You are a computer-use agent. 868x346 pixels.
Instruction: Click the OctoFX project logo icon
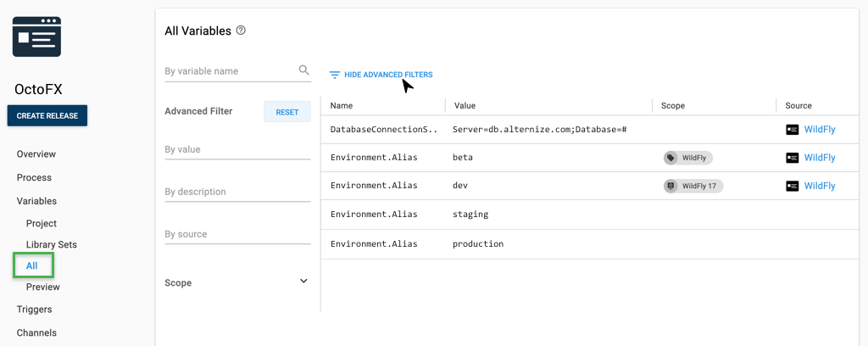tap(36, 37)
